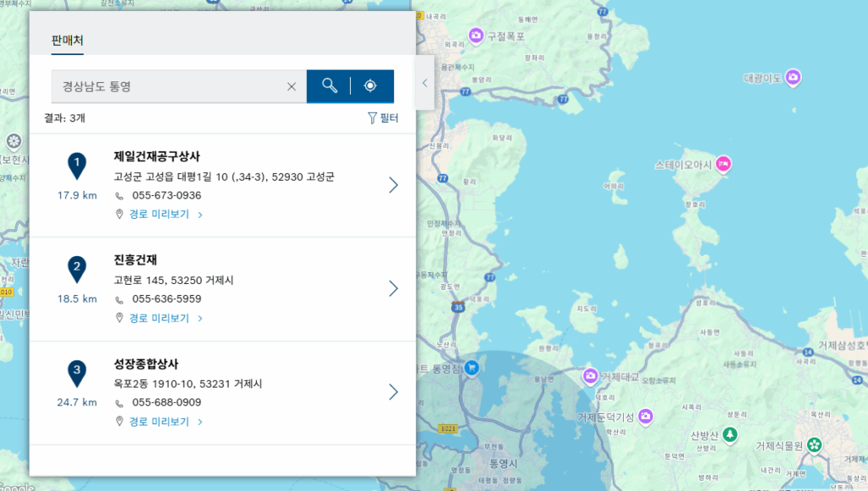Click the phone icon next to 055-688-0909
Viewport: 868px width, 491px height.
coord(119,403)
